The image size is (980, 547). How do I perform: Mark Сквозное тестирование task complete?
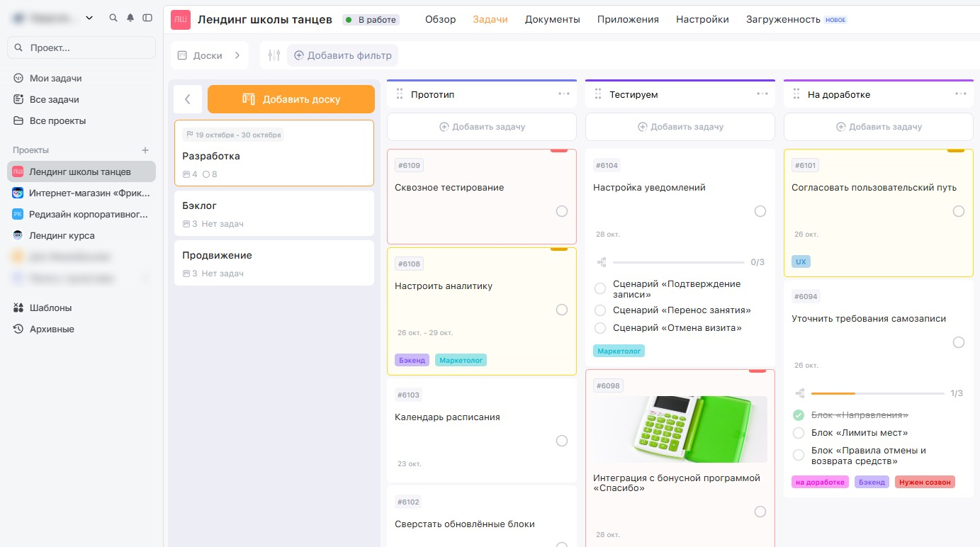click(x=562, y=211)
